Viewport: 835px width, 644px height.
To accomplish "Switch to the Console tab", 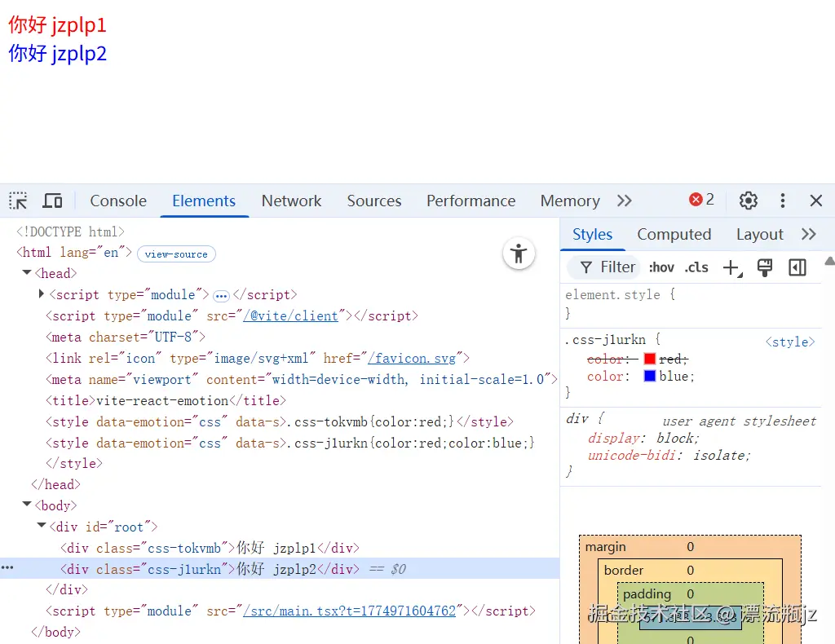I will (117, 201).
